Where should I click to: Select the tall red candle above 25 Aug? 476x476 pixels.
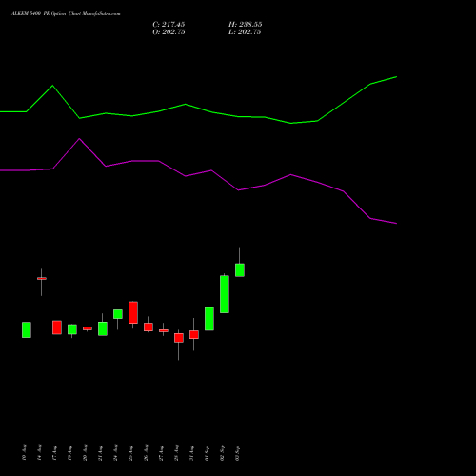pos(133,312)
